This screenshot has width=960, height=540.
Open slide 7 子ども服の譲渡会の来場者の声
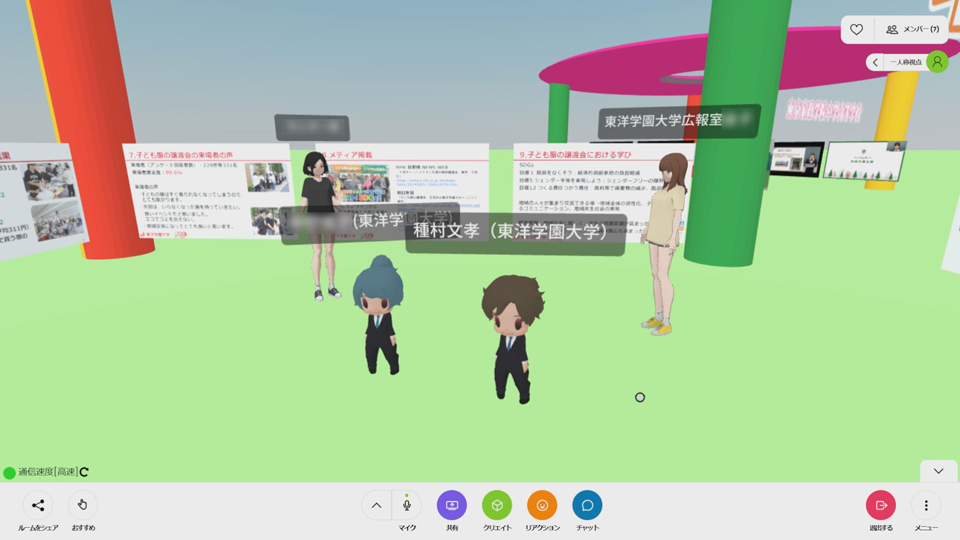(x=208, y=190)
